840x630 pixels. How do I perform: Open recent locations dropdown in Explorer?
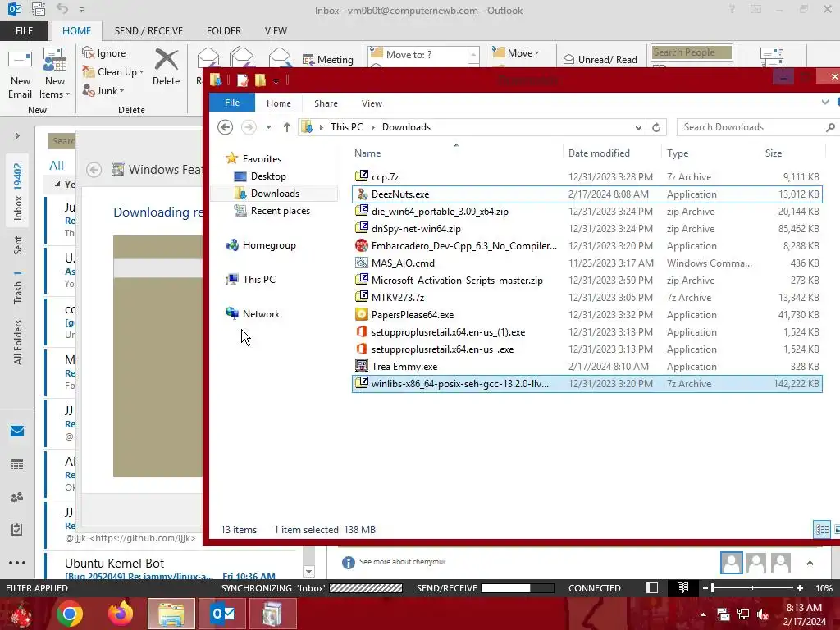pos(268,127)
